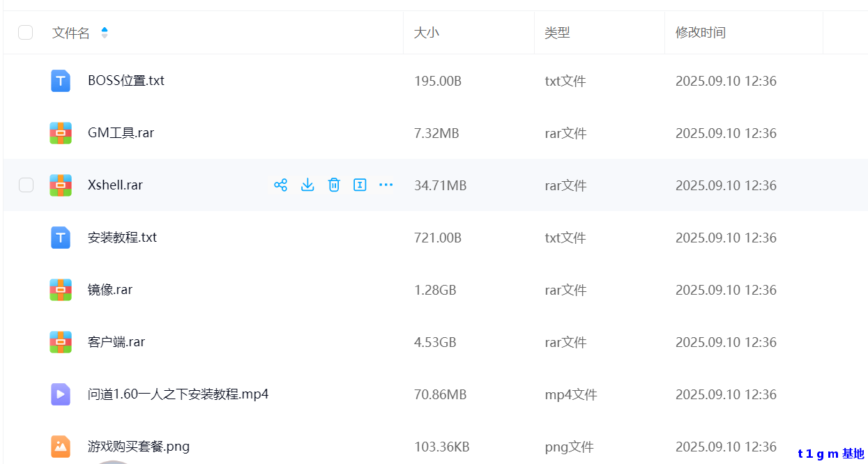This screenshot has height=464, width=868.
Task: Click the Xshell.rar archive icon
Action: tap(61, 185)
